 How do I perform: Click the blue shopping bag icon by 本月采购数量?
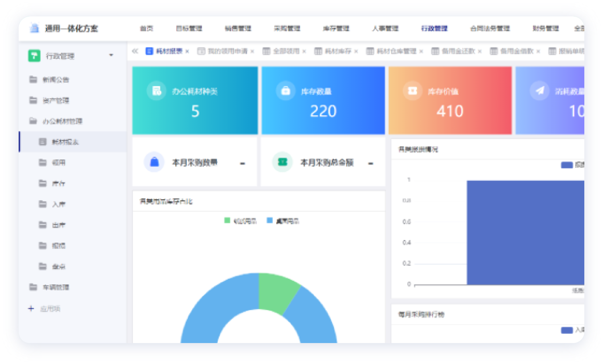(x=154, y=162)
